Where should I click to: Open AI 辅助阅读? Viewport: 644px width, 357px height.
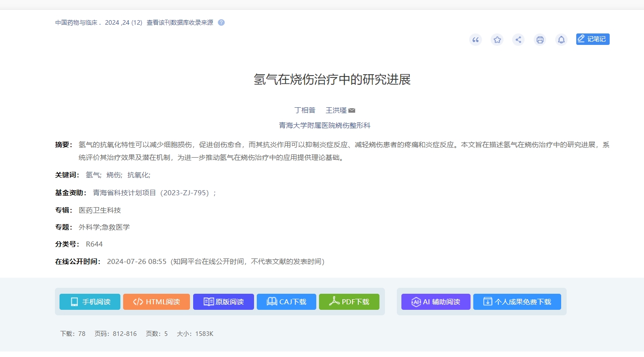[x=435, y=302]
